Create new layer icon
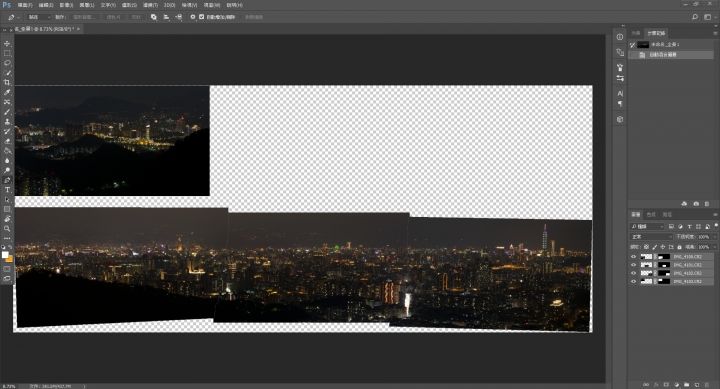720x389 pixels. (697, 384)
